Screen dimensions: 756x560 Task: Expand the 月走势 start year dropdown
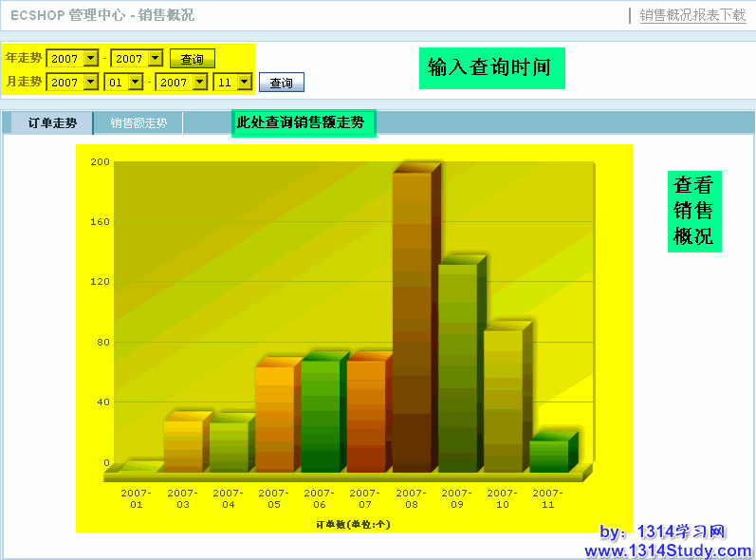coord(72,83)
